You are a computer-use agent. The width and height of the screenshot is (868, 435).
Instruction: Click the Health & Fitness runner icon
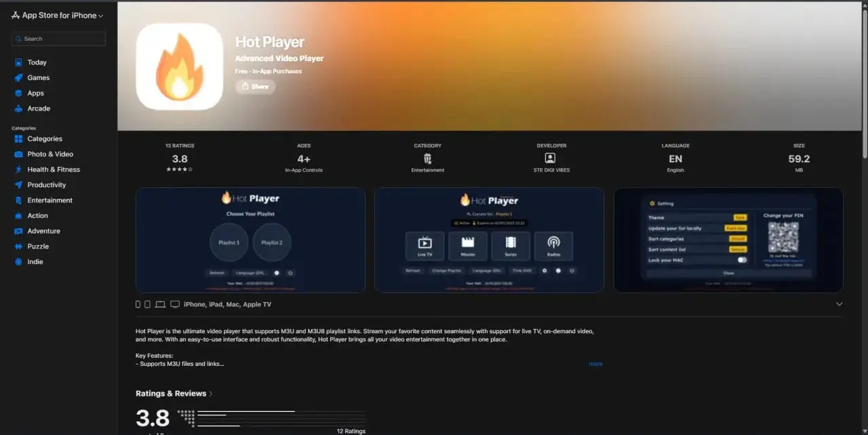coord(18,170)
